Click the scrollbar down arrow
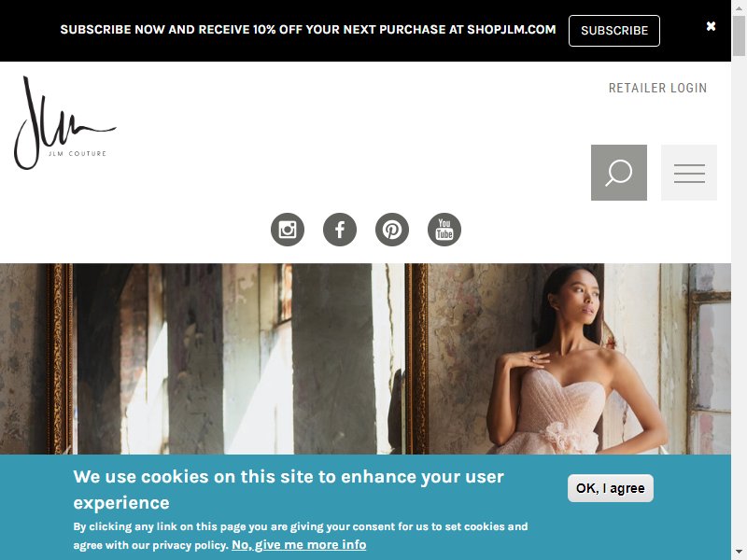The image size is (747, 560). point(739,553)
